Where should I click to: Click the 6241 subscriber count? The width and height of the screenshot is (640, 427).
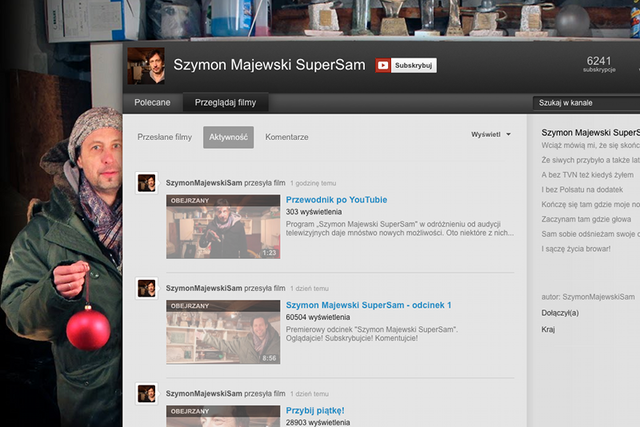pyautogui.click(x=599, y=62)
